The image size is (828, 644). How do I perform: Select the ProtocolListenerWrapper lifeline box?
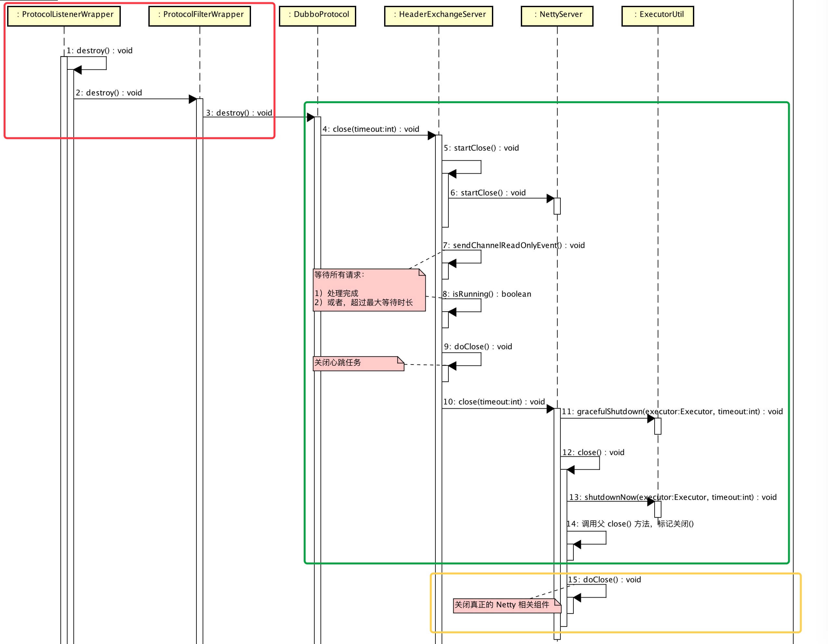(64, 16)
